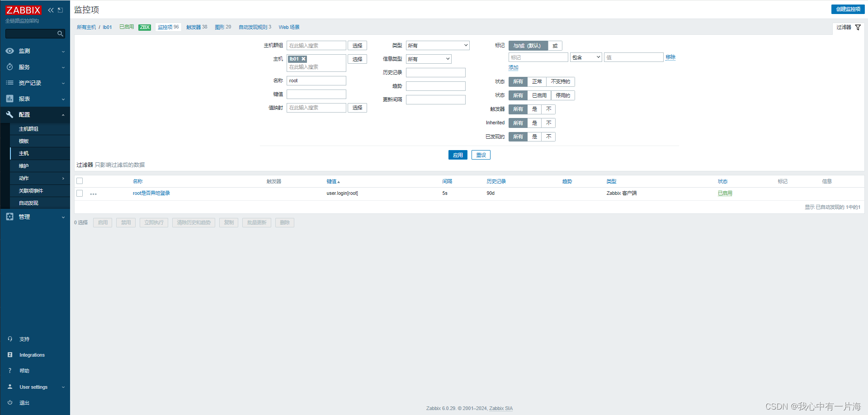The width and height of the screenshot is (868, 415).
Task: Focus the Name filter field with root
Action: (316, 80)
